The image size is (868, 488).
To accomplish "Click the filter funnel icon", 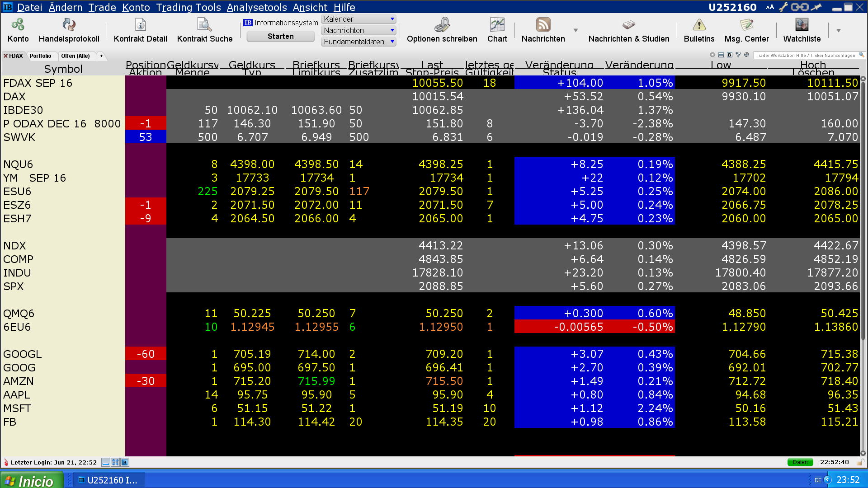I will click(738, 55).
